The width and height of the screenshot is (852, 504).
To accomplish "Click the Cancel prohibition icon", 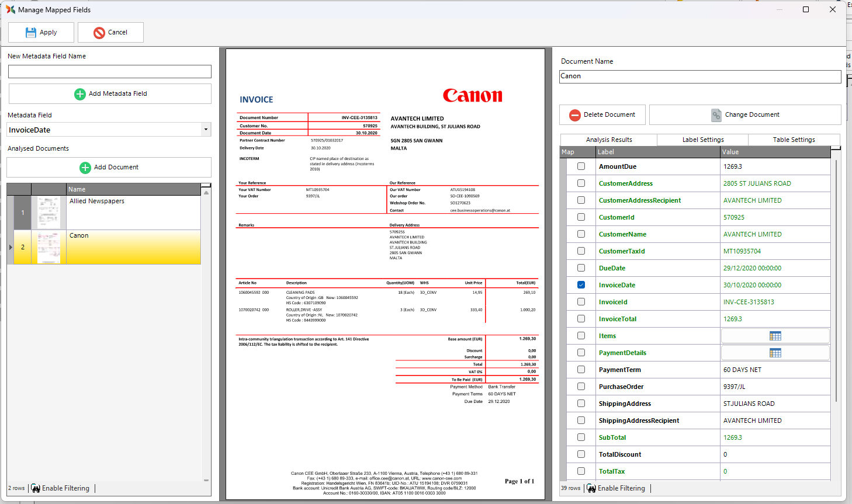I will (99, 33).
